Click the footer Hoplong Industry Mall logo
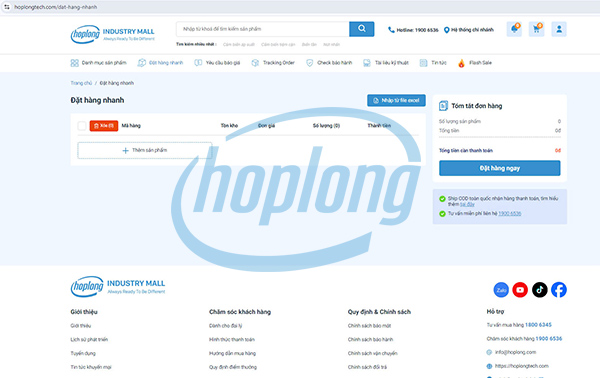Screen dimensions: 600x378 [118, 287]
